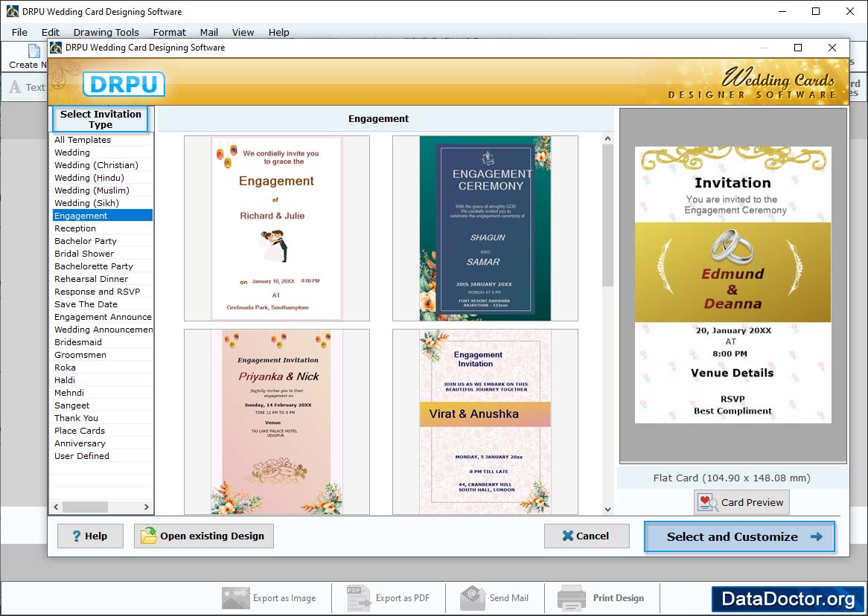Choose Haldi invitation type
868x616 pixels.
tap(103, 380)
